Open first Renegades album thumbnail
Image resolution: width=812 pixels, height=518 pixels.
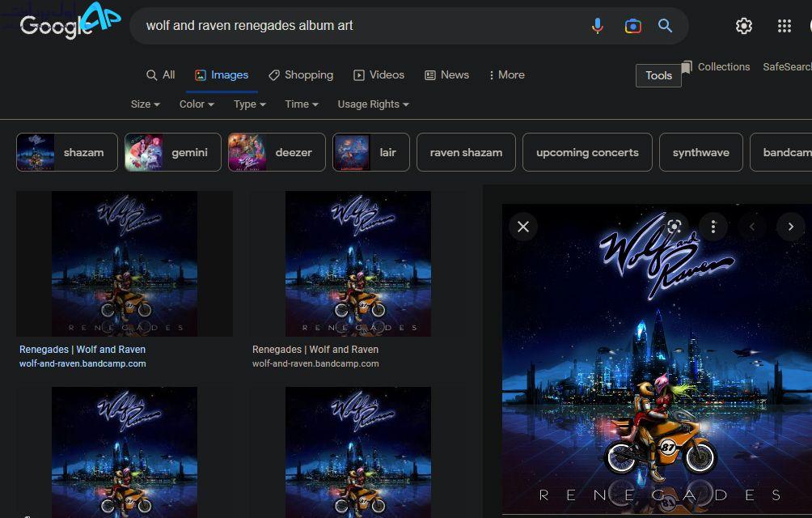(x=125, y=264)
